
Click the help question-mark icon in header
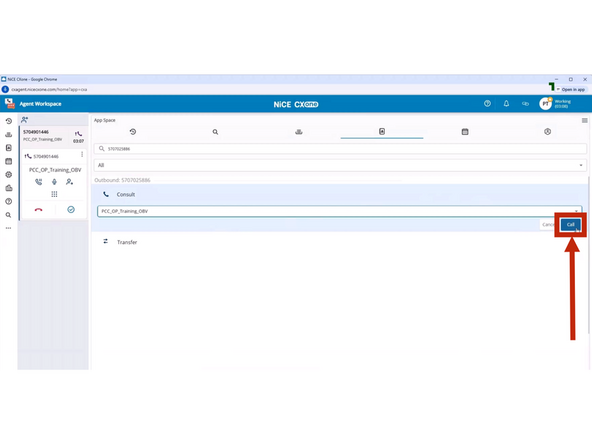pyautogui.click(x=487, y=103)
